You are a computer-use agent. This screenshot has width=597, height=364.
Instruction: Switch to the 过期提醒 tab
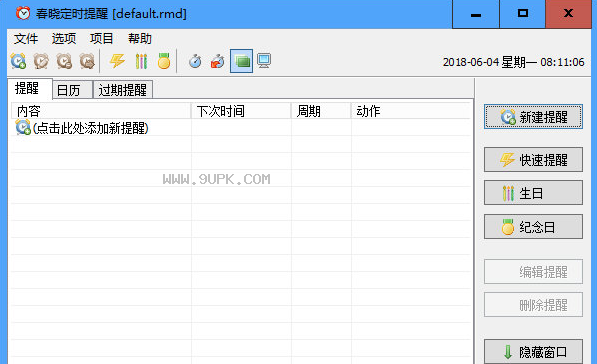click(x=123, y=90)
